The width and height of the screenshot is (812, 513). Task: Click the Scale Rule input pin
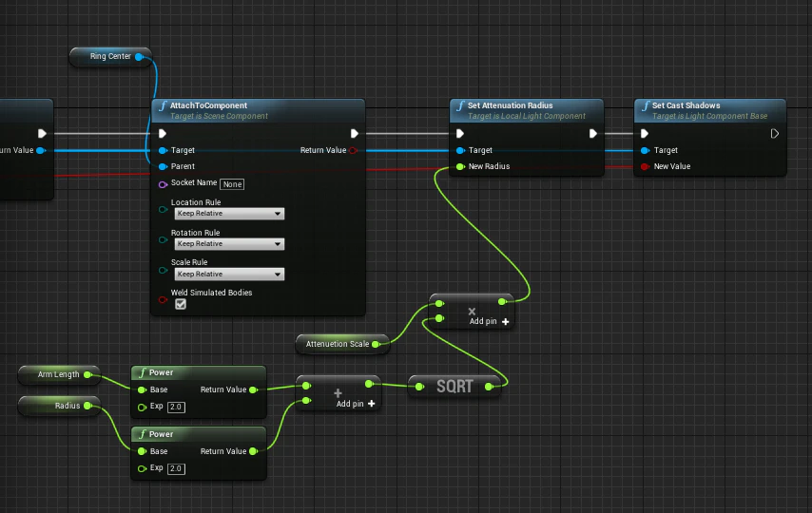pos(163,270)
